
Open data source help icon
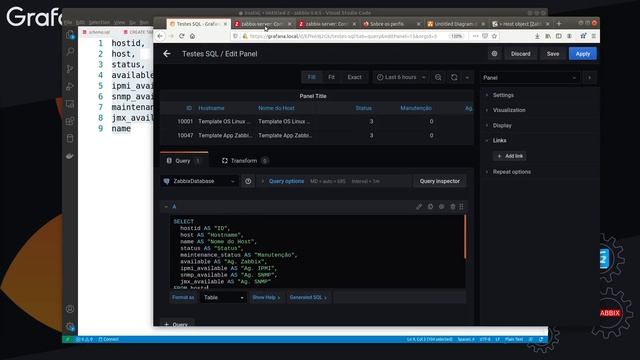coord(248,181)
